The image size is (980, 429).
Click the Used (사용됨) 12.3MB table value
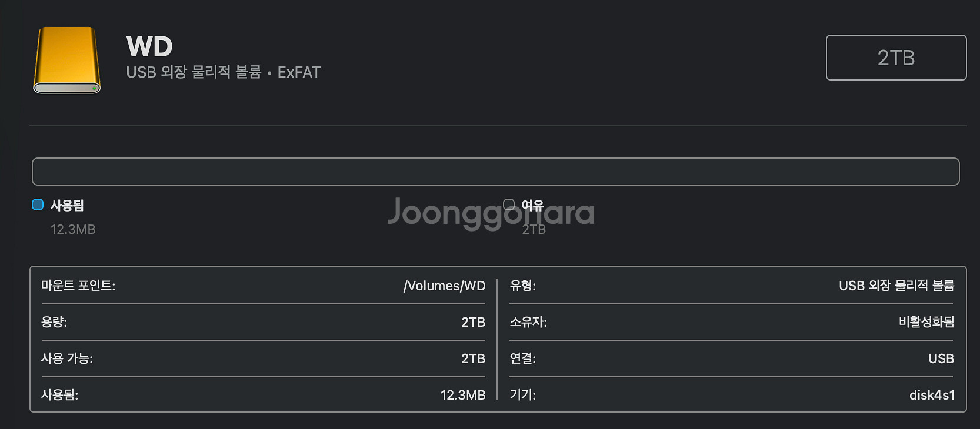coord(463,395)
